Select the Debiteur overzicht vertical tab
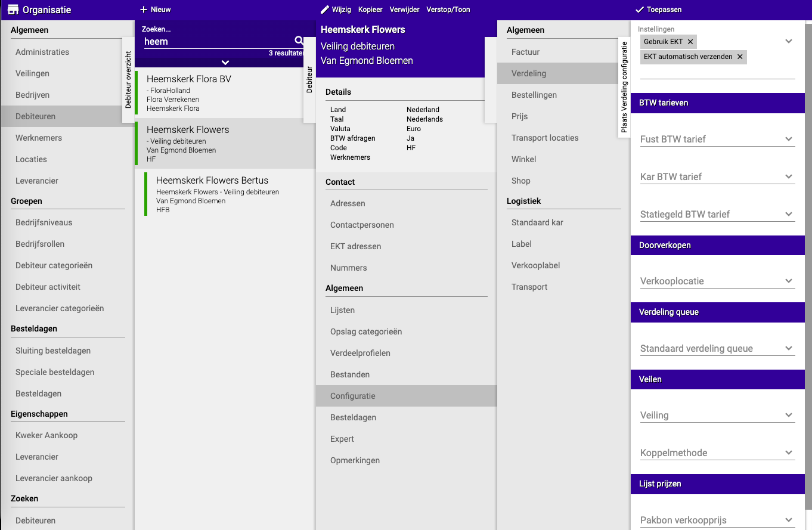The height and width of the screenshot is (530, 812). [x=128, y=80]
